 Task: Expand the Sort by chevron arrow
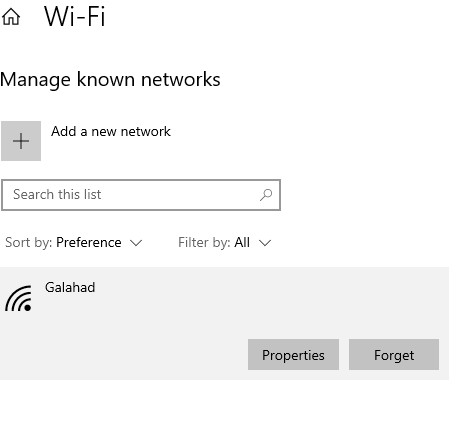[x=136, y=243]
